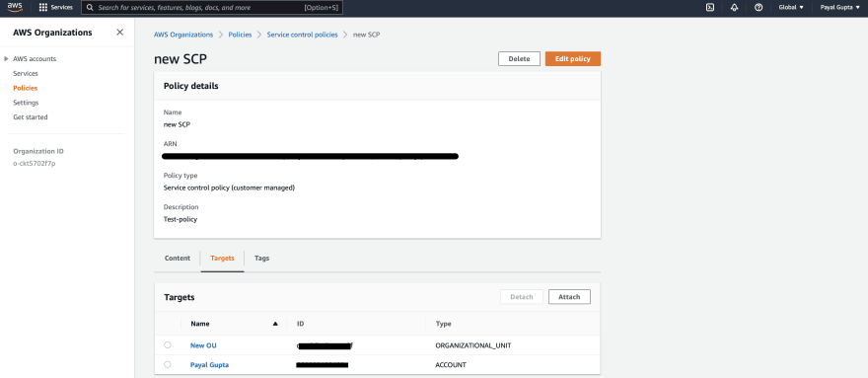Click the ID column header
Image resolution: width=868 pixels, height=378 pixels.
point(301,324)
